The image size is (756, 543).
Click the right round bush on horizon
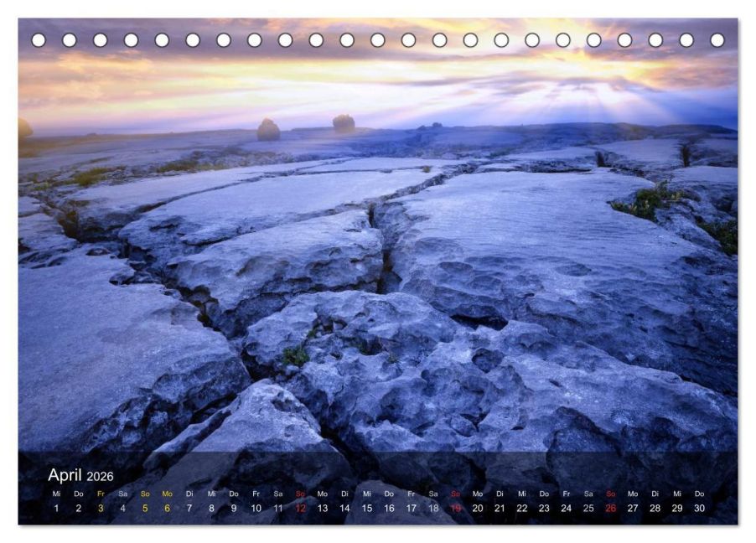coord(344,123)
